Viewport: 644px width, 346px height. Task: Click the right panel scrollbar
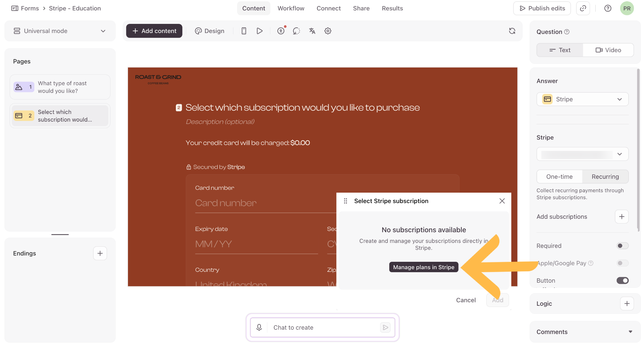click(638, 150)
